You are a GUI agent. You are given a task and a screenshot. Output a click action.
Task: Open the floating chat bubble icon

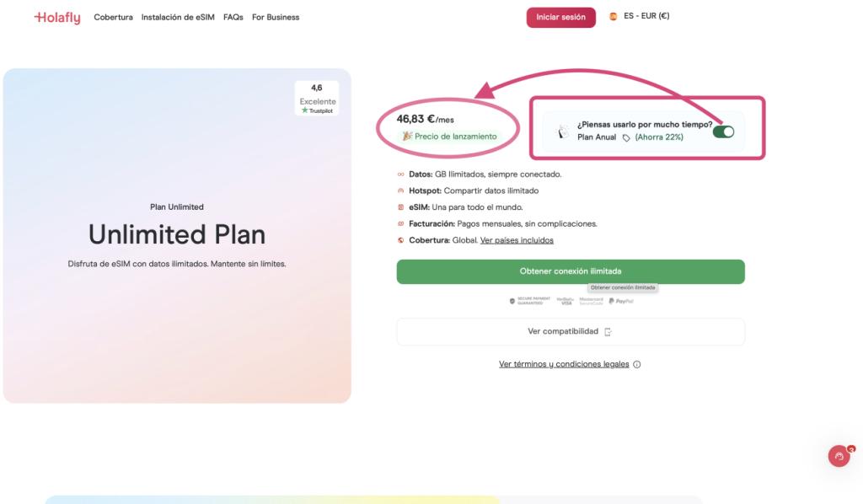(839, 456)
